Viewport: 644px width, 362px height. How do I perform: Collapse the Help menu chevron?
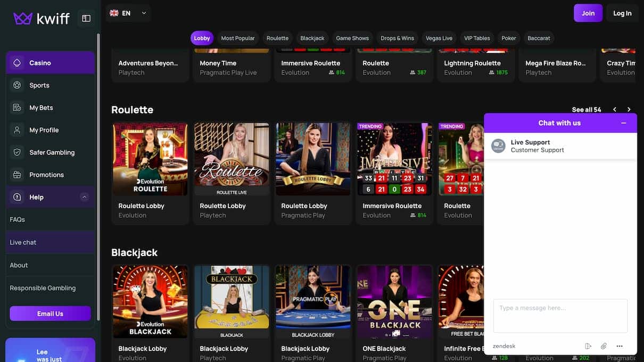[84, 197]
